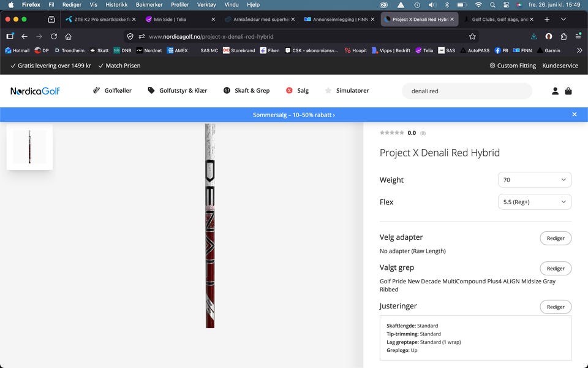Open the FINN bookmark
The height and width of the screenshot is (368, 588).
(522, 50)
